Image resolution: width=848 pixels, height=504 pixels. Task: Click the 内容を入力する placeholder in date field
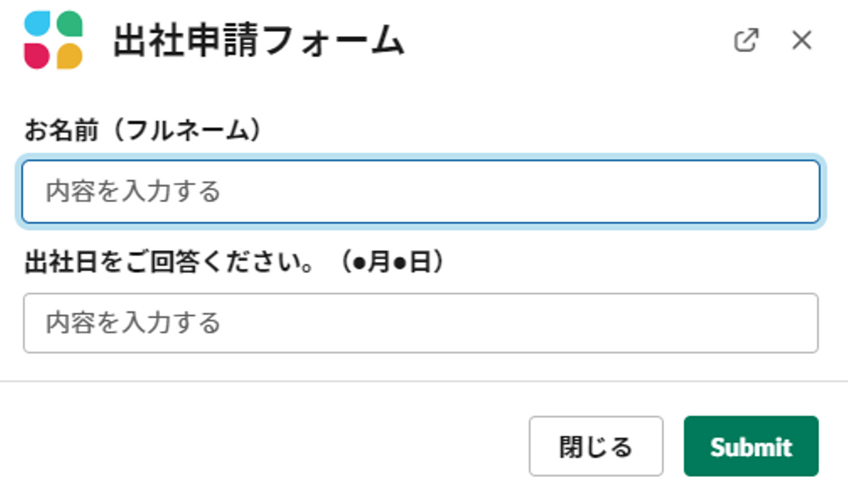pos(133,323)
